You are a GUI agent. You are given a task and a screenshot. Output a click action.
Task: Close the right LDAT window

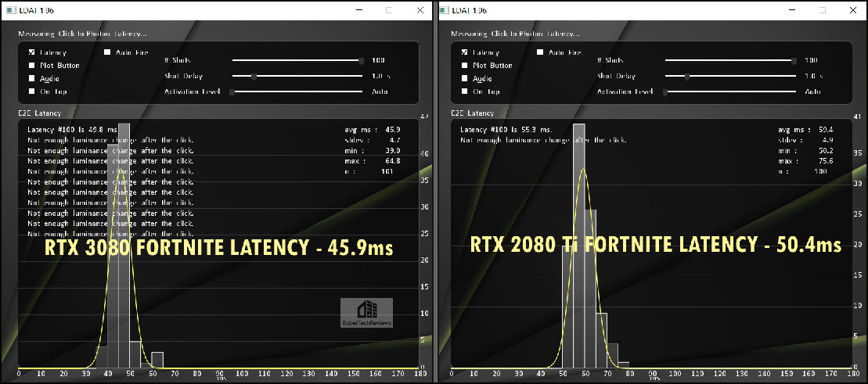[854, 10]
